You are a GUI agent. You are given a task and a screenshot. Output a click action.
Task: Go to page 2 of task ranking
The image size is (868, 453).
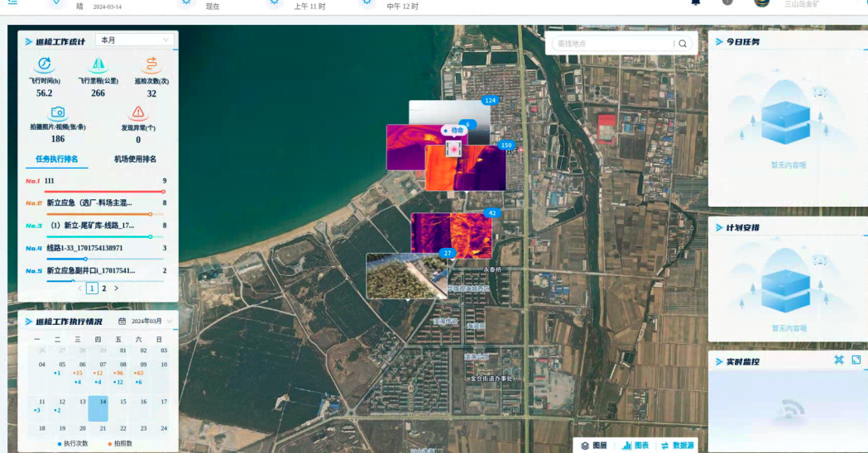coord(103,288)
